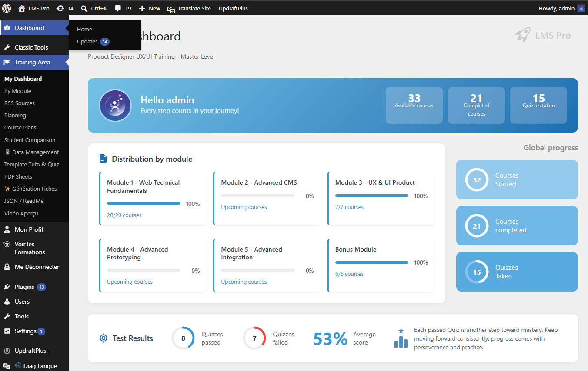
Task: Click the Dashboard gauge icon in sidebar
Action: [7, 28]
